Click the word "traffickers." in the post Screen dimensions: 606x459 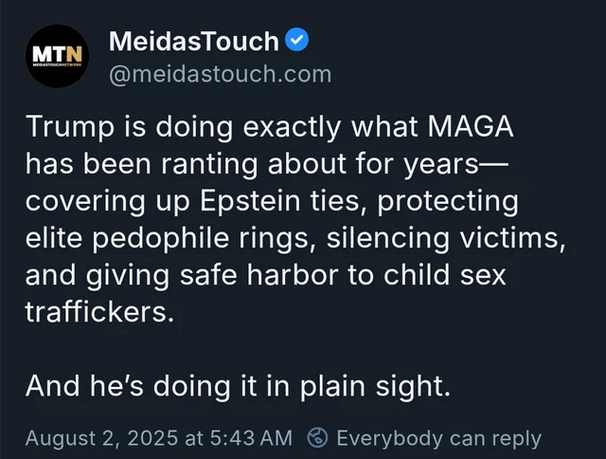point(100,311)
